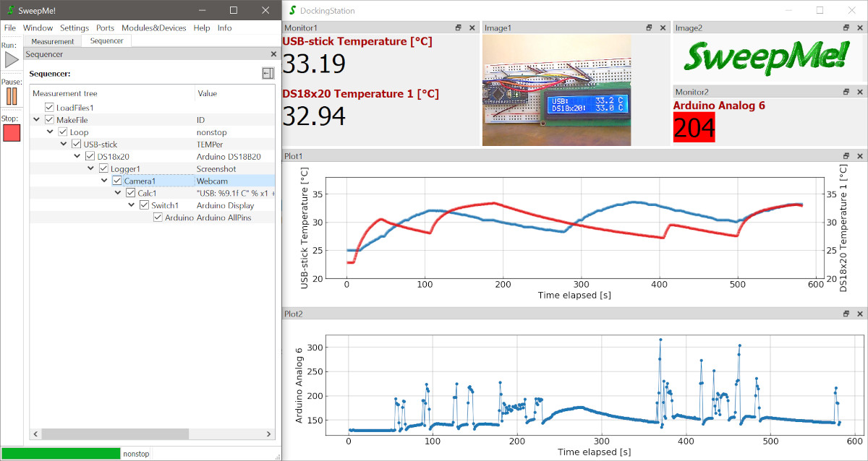Undock the Monitor1 panel
Image resolution: width=868 pixels, height=461 pixels.
[x=458, y=27]
